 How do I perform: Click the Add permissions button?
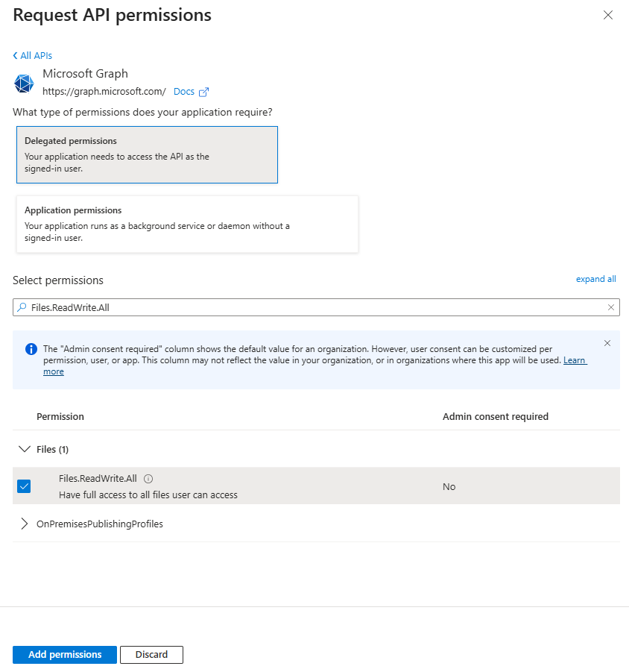click(65, 654)
